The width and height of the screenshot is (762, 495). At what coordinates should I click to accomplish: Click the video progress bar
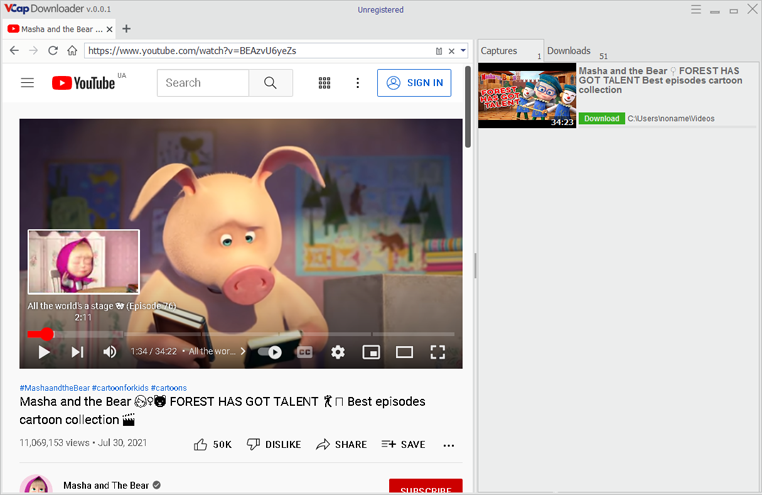[250, 334]
